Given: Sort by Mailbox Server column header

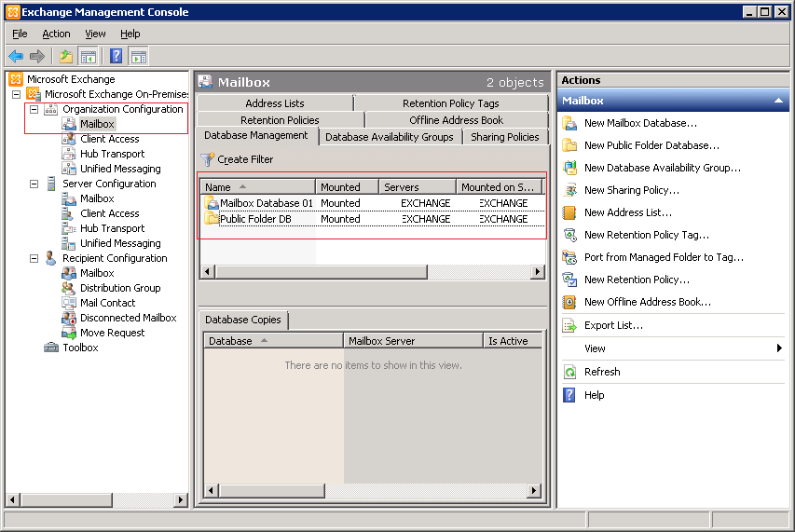Looking at the screenshot, I should pos(413,341).
